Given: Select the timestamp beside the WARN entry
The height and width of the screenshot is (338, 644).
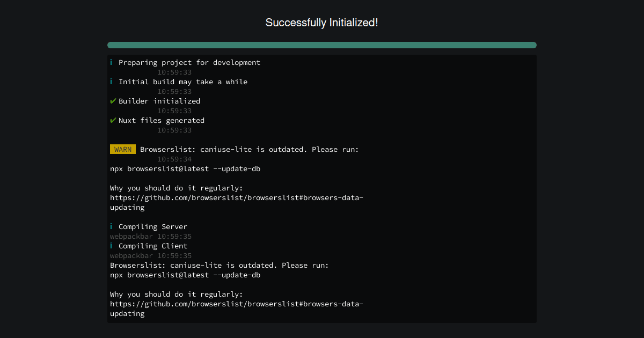Looking at the screenshot, I should click(x=175, y=159).
